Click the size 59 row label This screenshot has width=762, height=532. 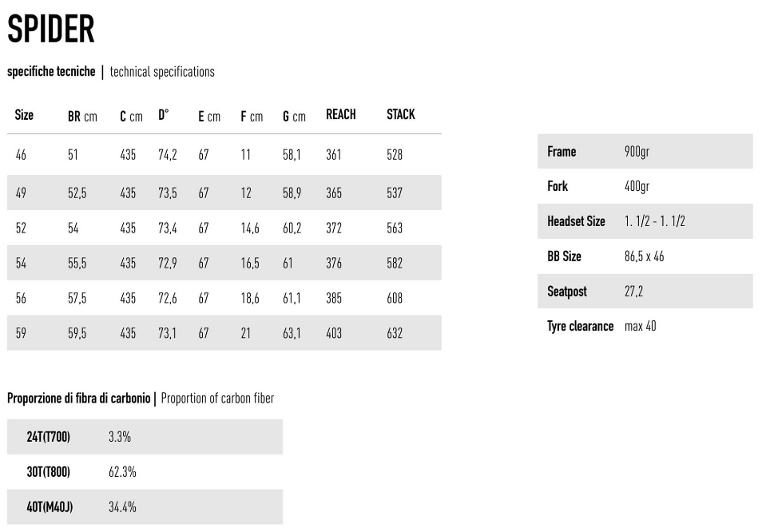[21, 333]
